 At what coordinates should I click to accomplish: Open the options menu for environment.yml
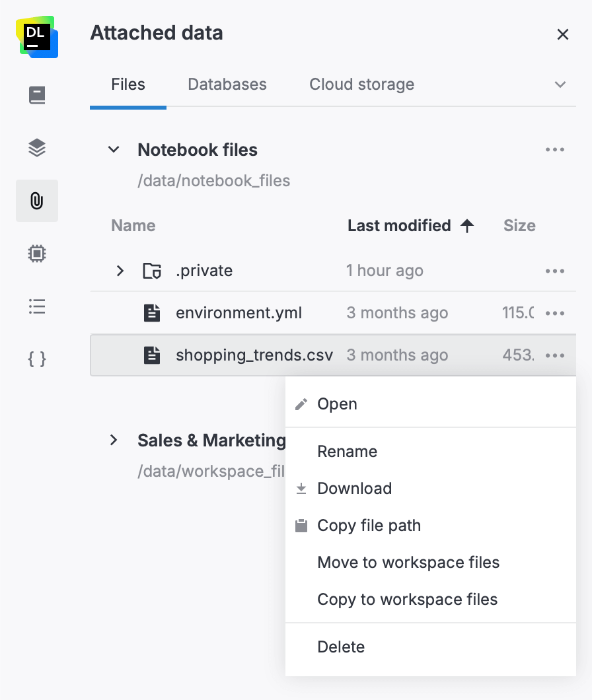pyautogui.click(x=554, y=312)
